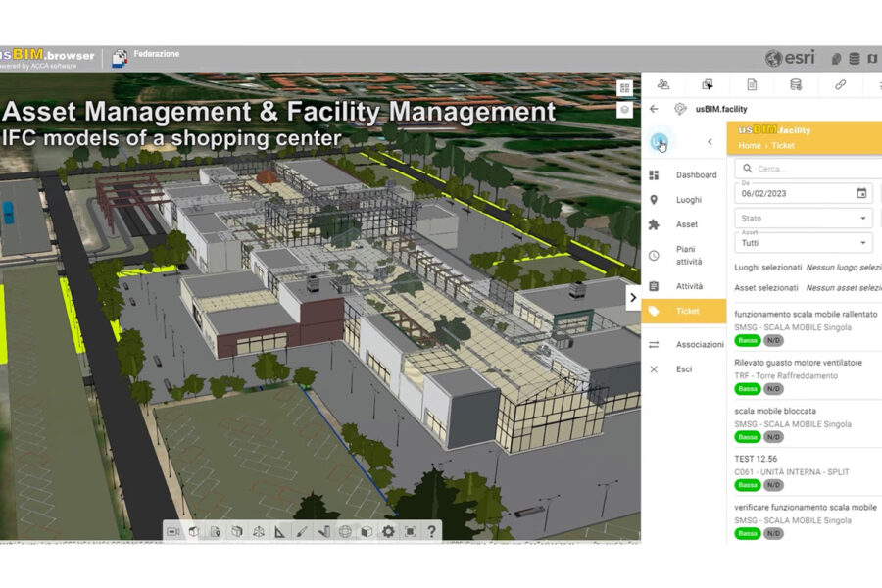Open Dashboard in the sidebar

[684, 175]
